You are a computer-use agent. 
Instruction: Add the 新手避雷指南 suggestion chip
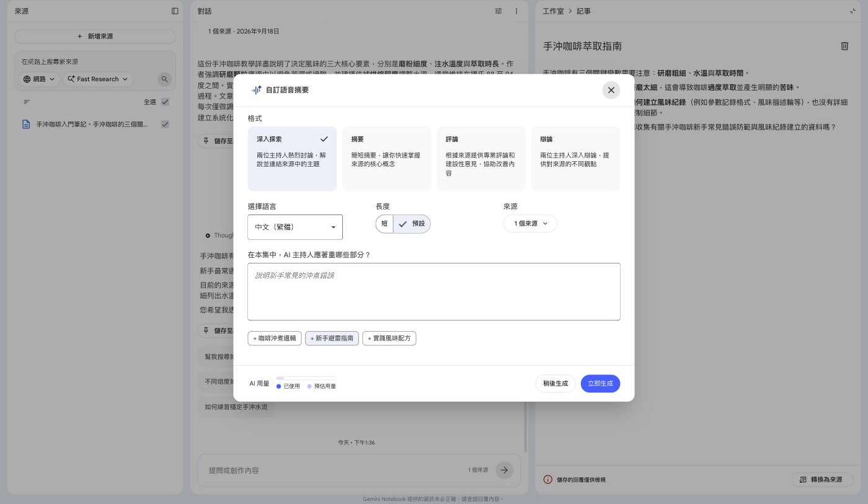(x=332, y=338)
